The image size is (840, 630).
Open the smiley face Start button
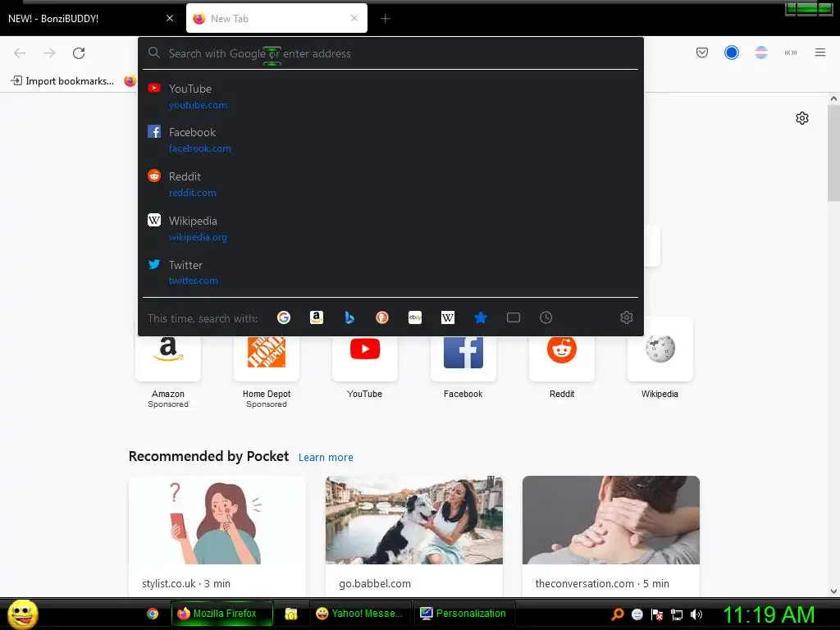22,614
